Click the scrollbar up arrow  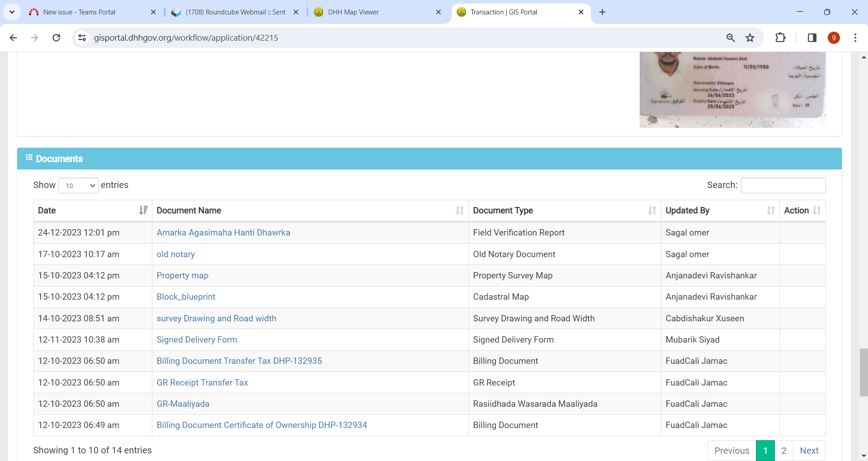pyautogui.click(x=863, y=57)
